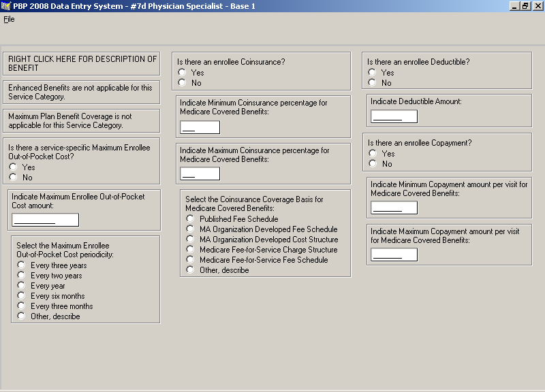Image resolution: width=545 pixels, height=392 pixels.
Task: Choose Every six months periodicity
Action: click(21, 295)
